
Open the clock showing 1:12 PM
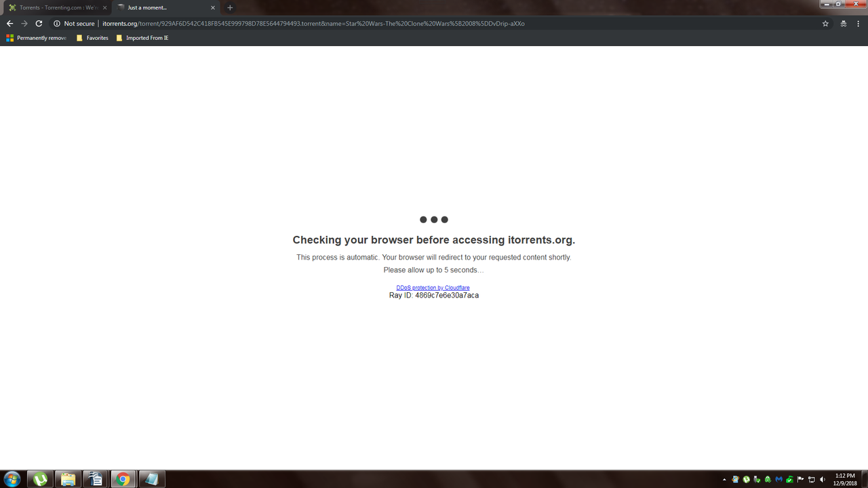point(845,479)
